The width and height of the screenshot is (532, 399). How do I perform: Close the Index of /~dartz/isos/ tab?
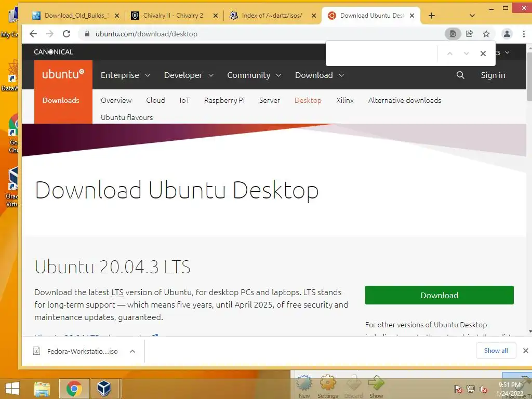point(314,16)
